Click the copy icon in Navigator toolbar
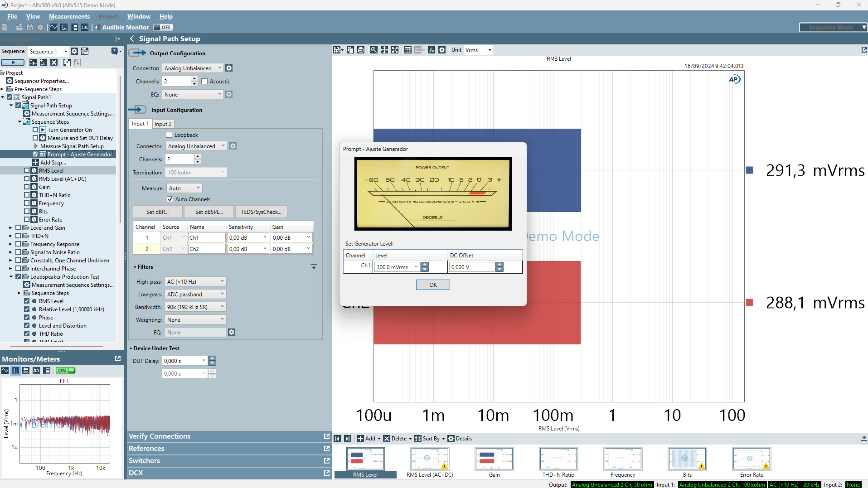Screen dimensions: 868x488 coord(67,63)
